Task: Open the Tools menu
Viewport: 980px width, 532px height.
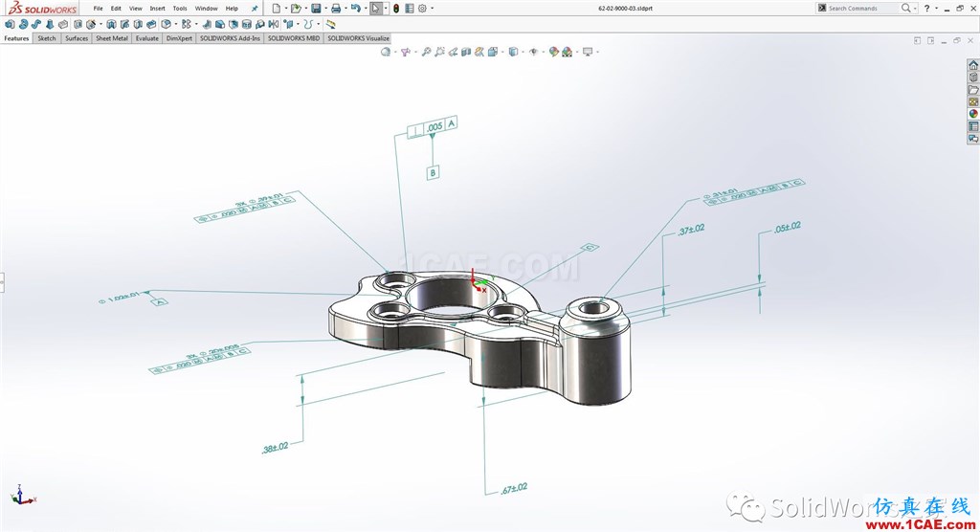Action: coord(180,9)
